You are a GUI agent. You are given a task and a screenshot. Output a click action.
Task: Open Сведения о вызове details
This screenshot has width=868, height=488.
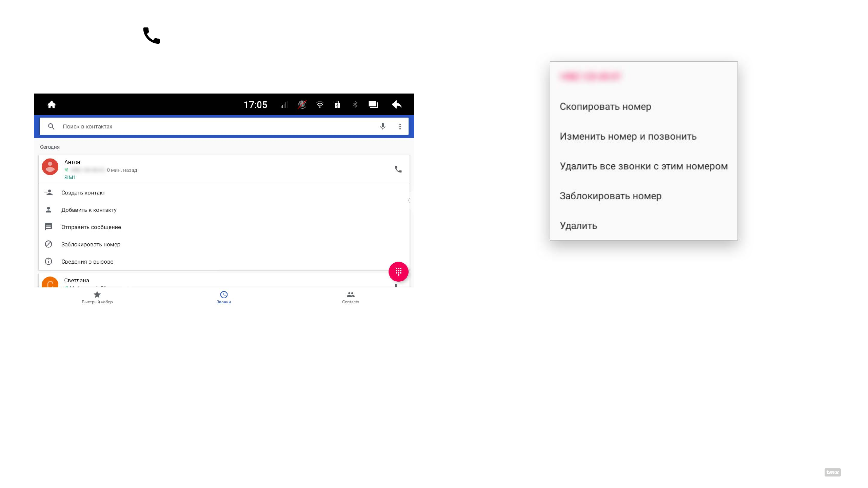[x=87, y=262]
